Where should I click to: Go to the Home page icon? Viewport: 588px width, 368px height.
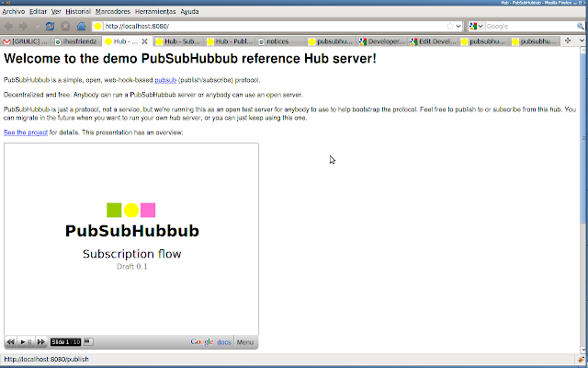pyautogui.click(x=81, y=26)
